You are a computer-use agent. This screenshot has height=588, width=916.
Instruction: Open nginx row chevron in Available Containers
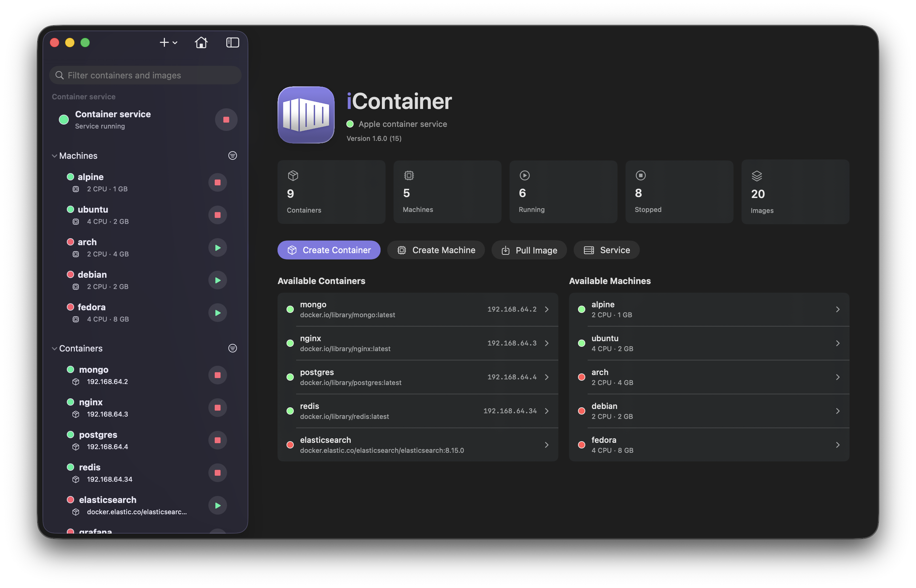click(x=547, y=343)
